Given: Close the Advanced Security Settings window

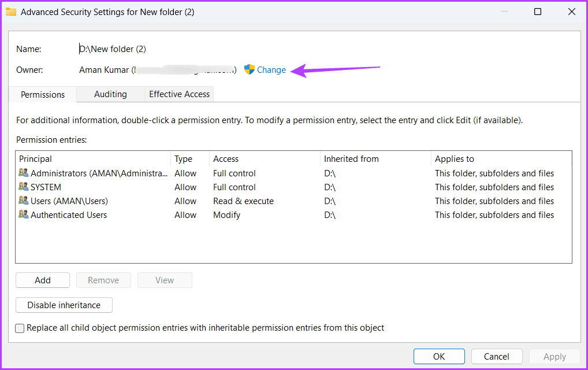Looking at the screenshot, I should 572,12.
